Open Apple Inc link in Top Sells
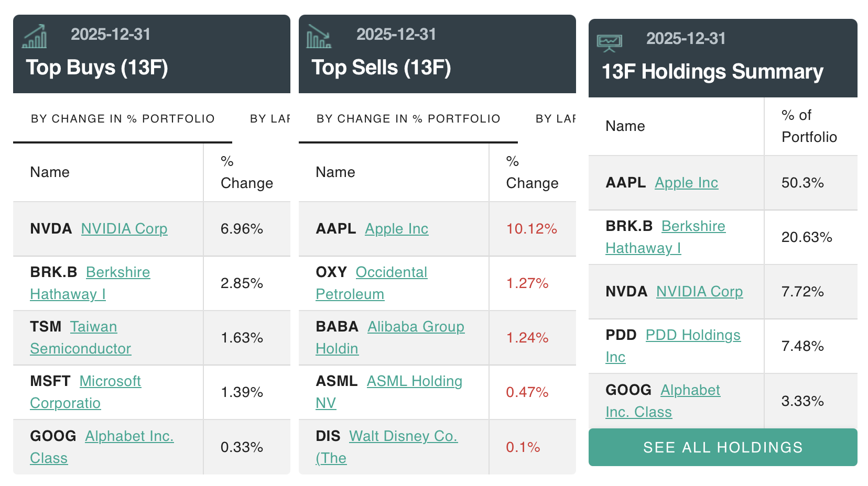The image size is (868, 486). point(396,229)
